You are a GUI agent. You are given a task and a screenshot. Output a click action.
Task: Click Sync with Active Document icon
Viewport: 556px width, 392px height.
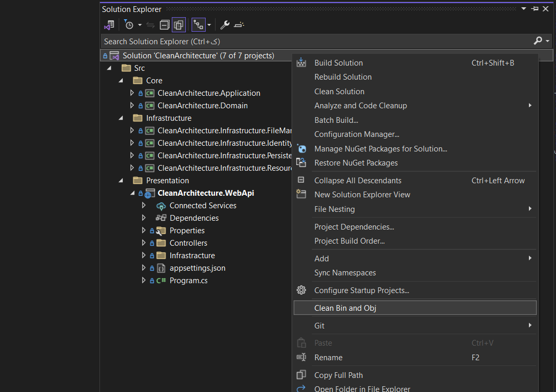(150, 25)
